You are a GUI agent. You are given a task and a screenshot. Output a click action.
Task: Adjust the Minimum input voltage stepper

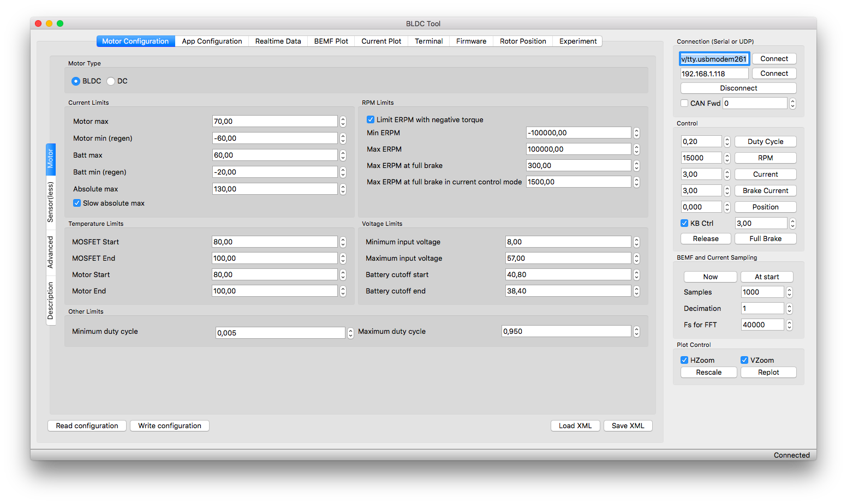click(x=636, y=242)
